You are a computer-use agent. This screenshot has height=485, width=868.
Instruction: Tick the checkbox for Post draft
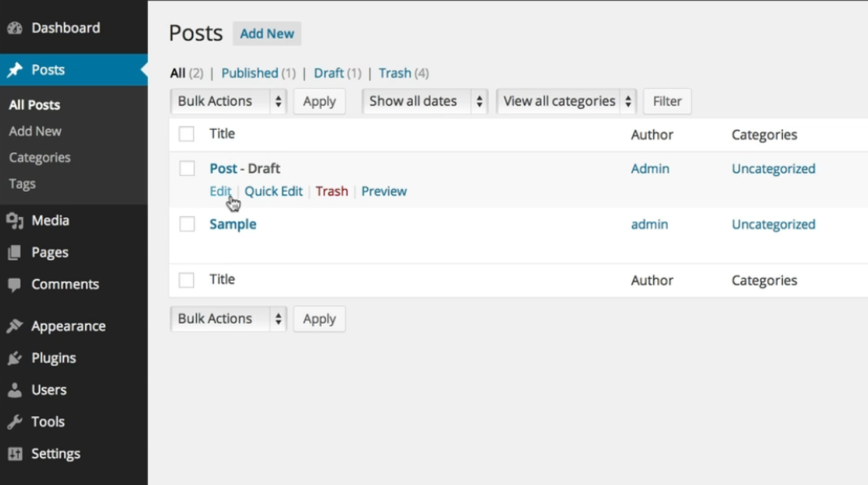[x=186, y=168]
